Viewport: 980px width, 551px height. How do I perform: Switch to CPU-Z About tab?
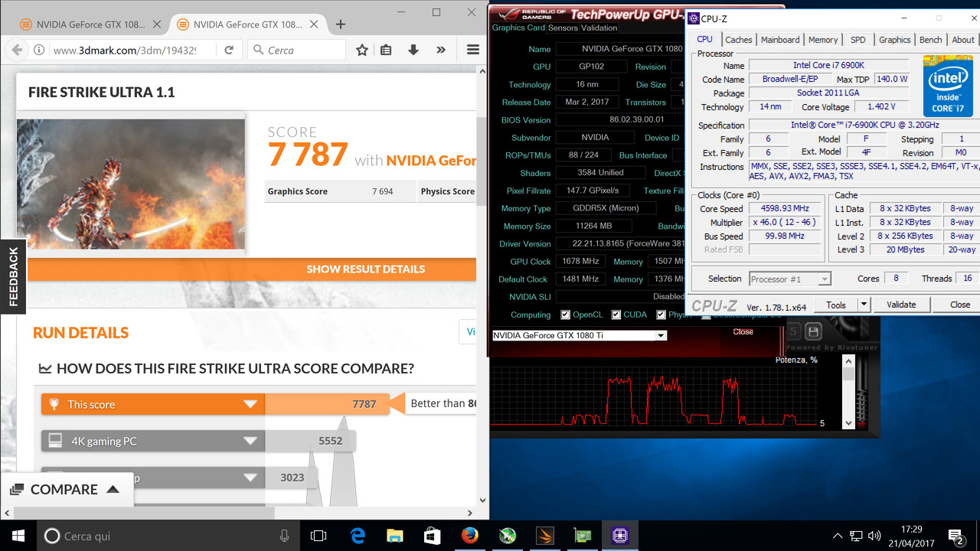[x=963, y=40]
